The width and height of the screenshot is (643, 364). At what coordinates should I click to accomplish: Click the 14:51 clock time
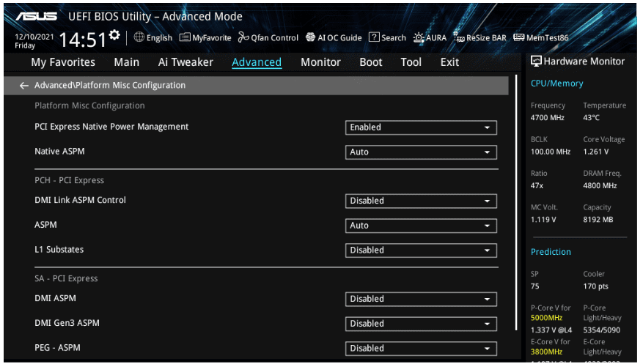pos(84,40)
